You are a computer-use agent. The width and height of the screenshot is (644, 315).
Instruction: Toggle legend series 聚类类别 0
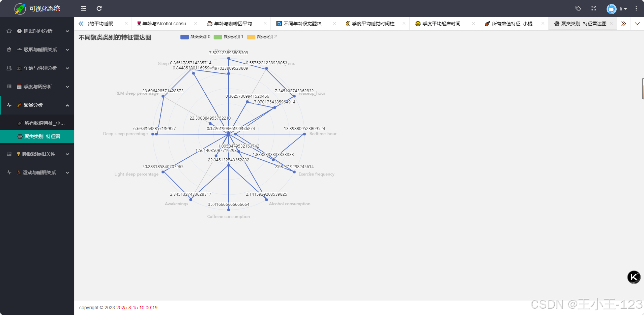coord(195,37)
